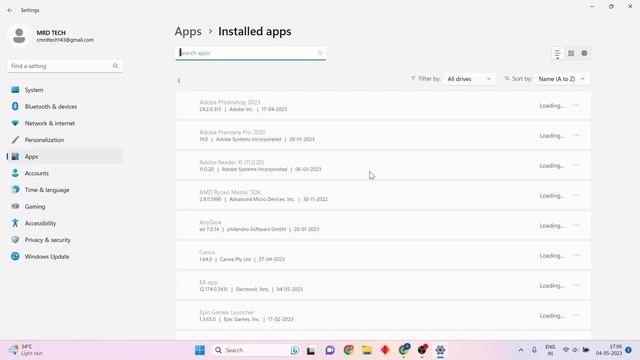The height and width of the screenshot is (360, 640).
Task: Select the AMD Ryzen Master SDK app name
Action: point(230,192)
